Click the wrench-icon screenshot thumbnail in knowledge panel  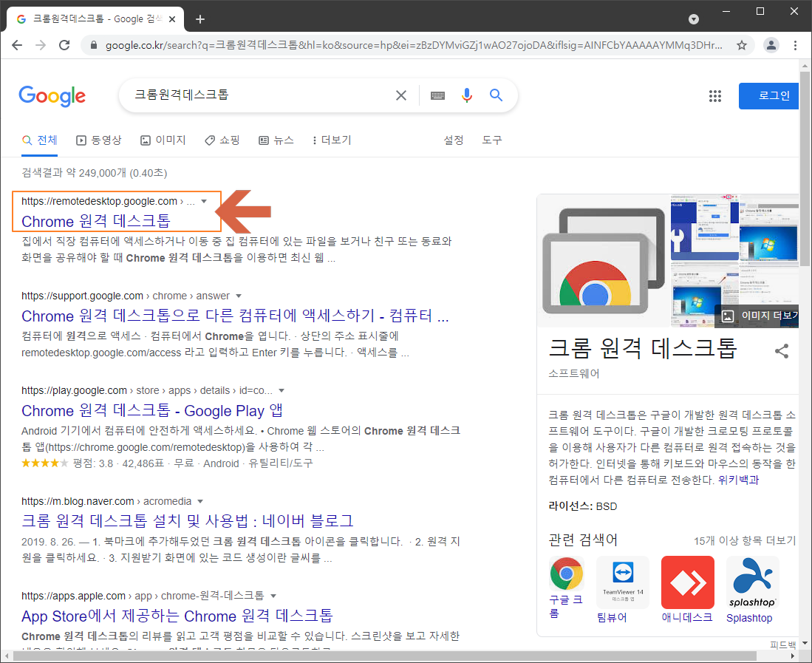click(x=704, y=228)
